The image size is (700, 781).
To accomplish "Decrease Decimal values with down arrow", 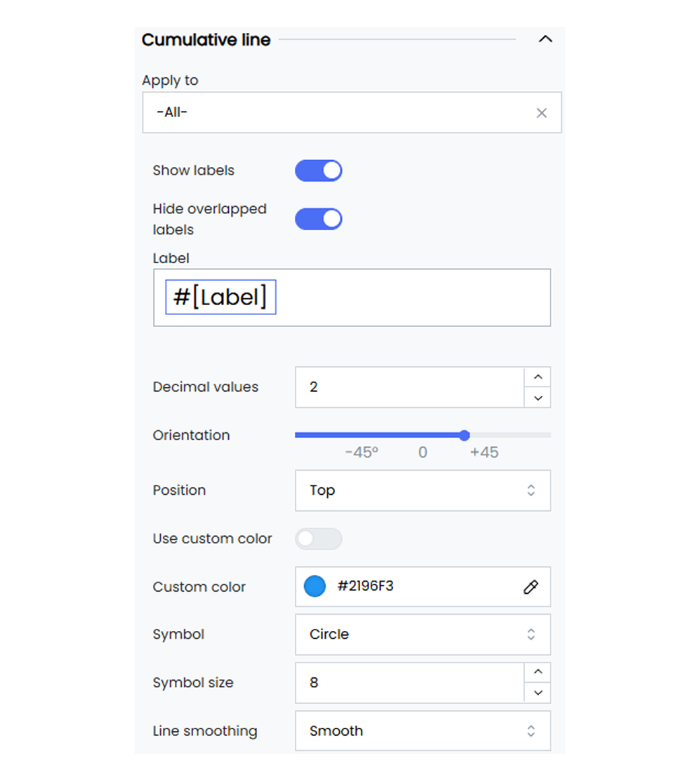I will click(x=538, y=397).
